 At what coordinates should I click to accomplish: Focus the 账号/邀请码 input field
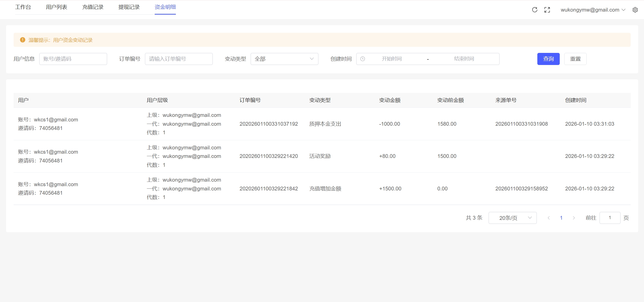coord(73,59)
